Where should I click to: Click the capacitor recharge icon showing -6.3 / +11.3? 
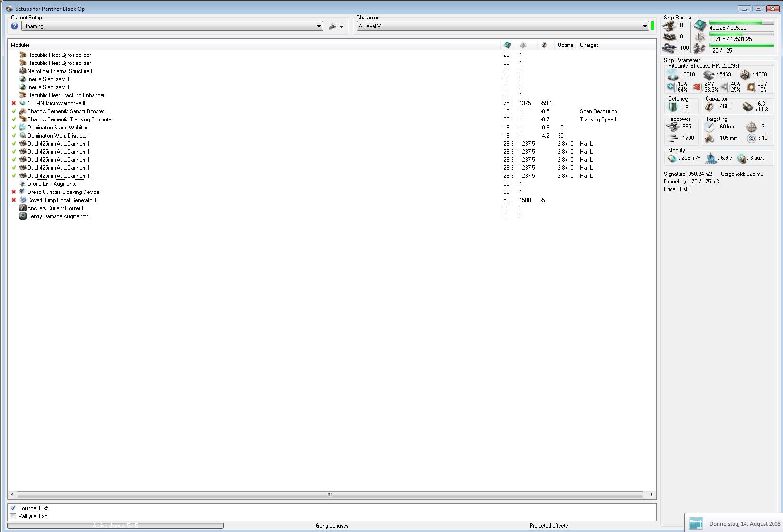pyautogui.click(x=747, y=107)
